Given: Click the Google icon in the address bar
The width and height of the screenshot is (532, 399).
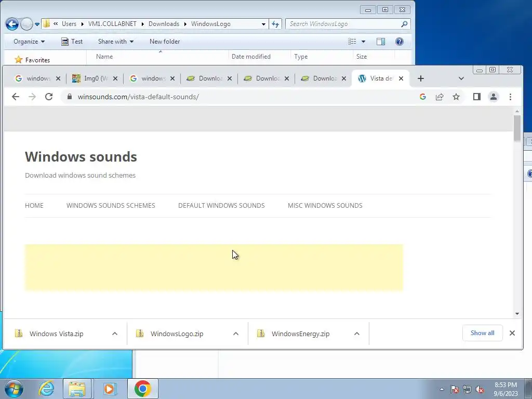Looking at the screenshot, I should 423,97.
